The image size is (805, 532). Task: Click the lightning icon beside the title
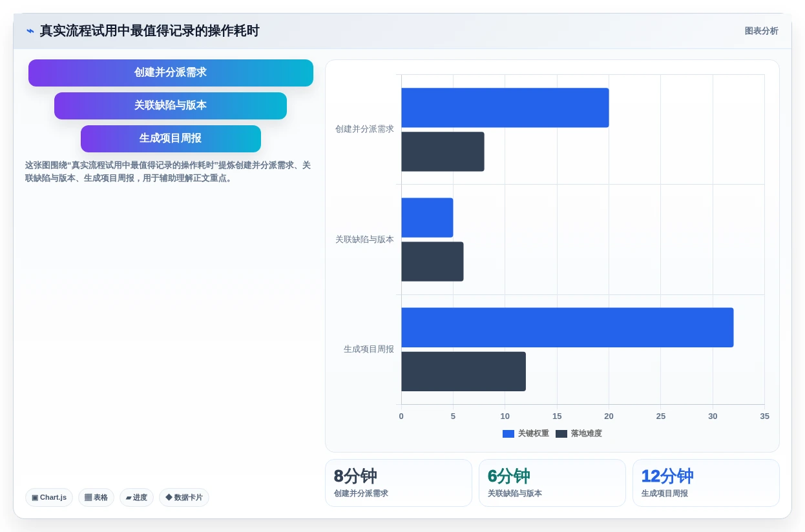click(30, 31)
